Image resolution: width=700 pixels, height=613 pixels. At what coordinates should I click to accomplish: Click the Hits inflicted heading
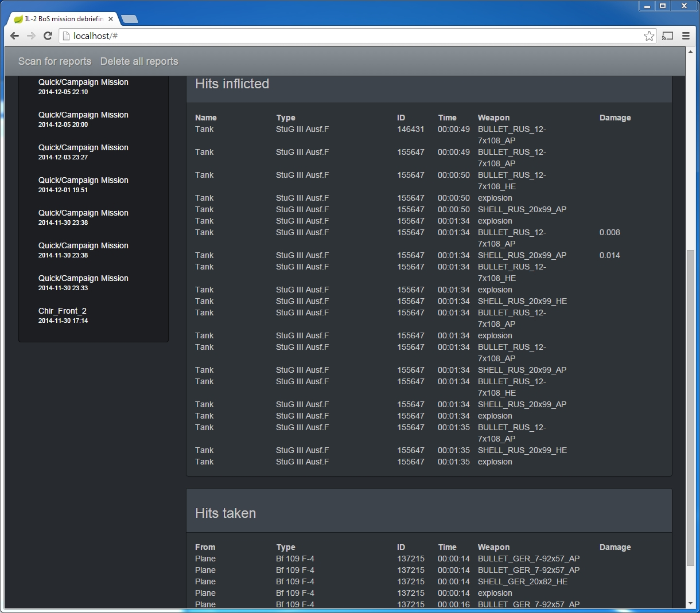(x=232, y=84)
